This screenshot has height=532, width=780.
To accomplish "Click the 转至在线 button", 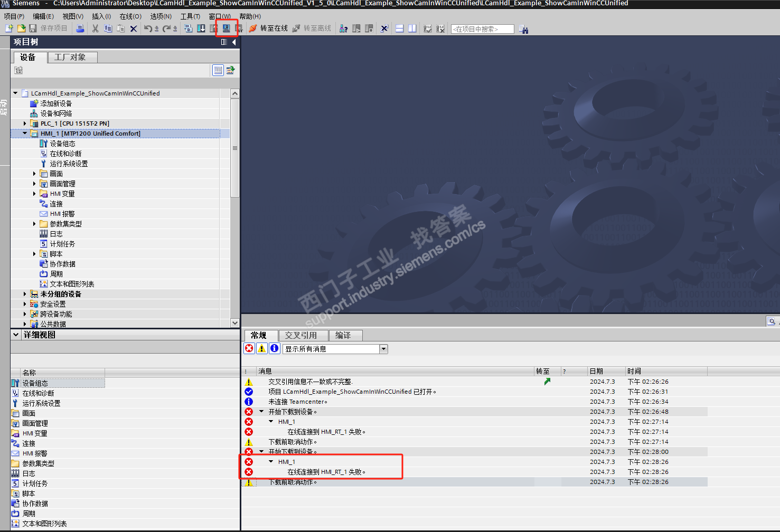I will point(268,28).
